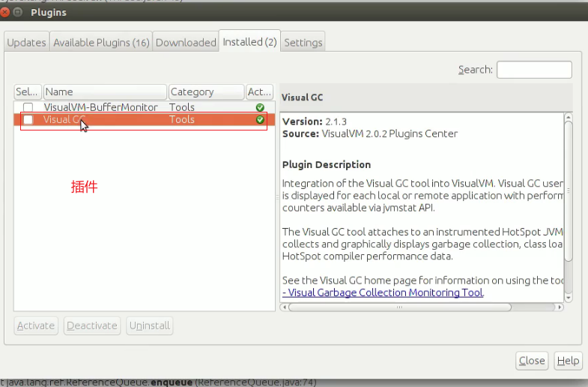Click the Sel... column header

(28, 92)
